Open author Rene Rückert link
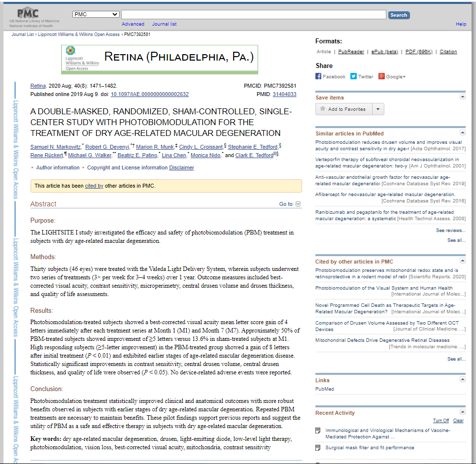This screenshot has height=464, width=476. (47, 155)
